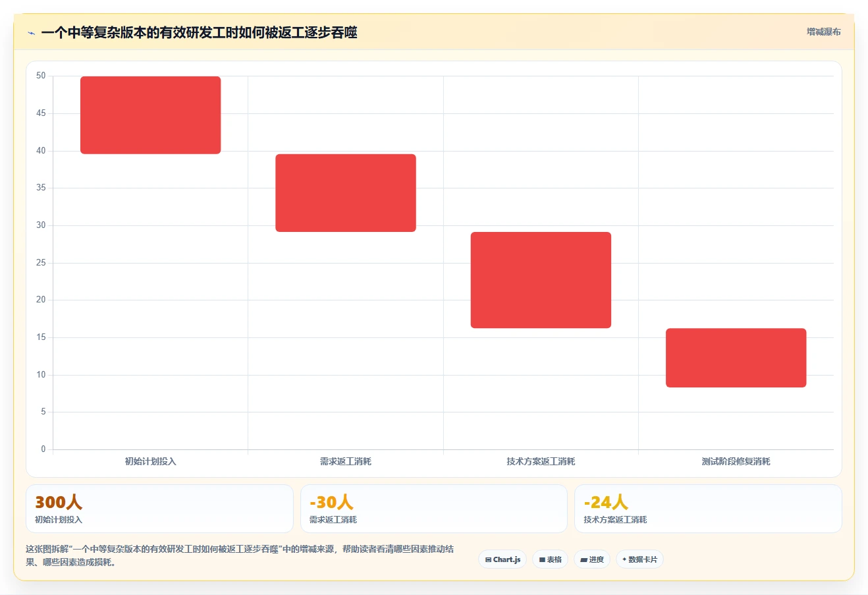Select the 测试阶段修复消耗 red bar
This screenshot has height=595, width=868.
pyautogui.click(x=736, y=358)
